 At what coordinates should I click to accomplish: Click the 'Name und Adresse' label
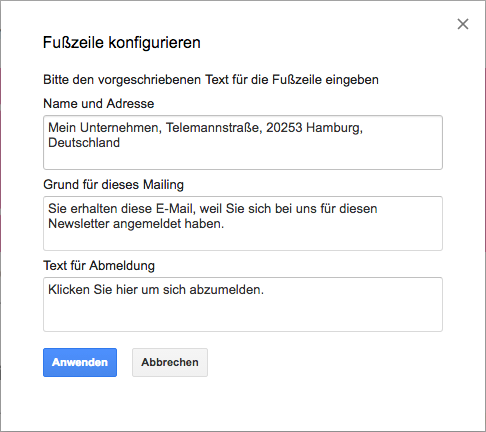(x=99, y=104)
